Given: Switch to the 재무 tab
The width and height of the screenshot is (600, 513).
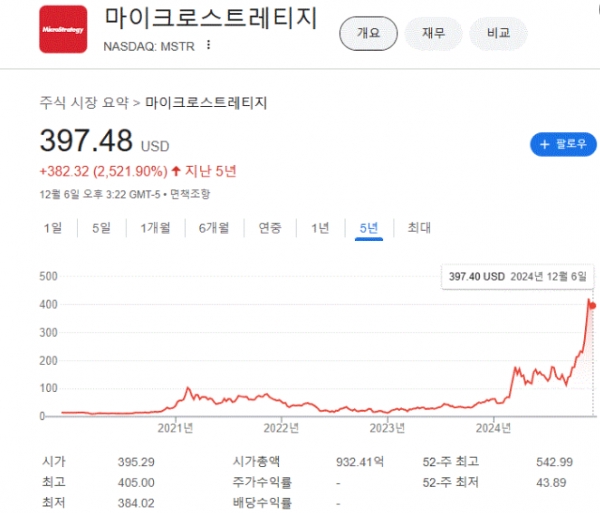Looking at the screenshot, I should (x=434, y=33).
